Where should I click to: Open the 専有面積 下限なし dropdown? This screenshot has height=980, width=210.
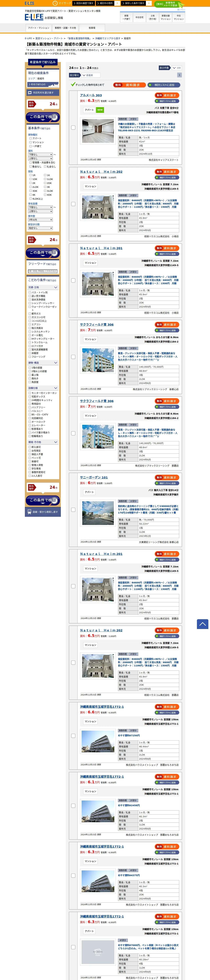pos(40,207)
